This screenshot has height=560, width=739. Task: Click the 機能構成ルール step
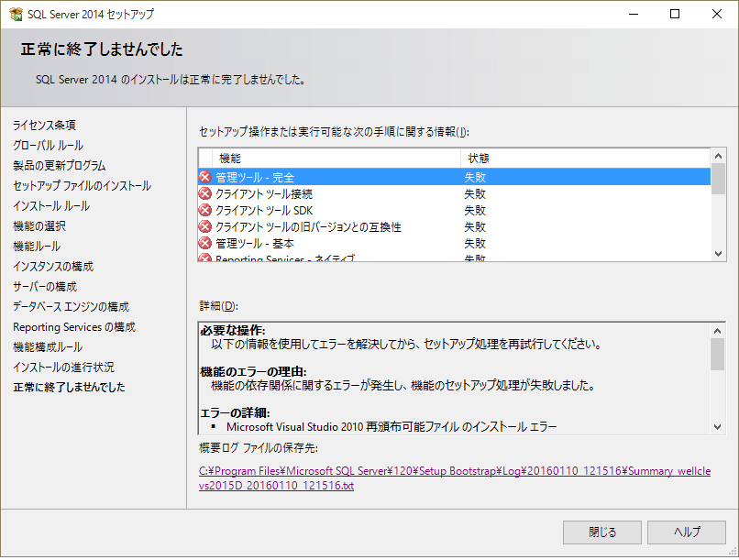(x=48, y=347)
